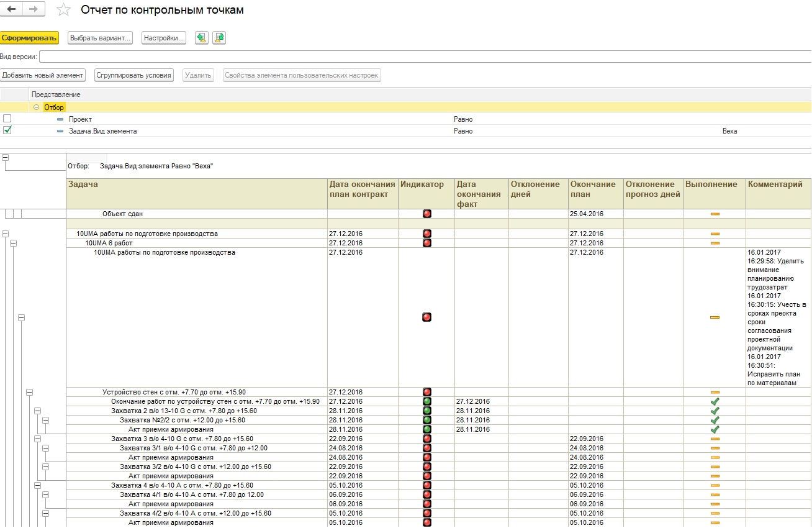
Task: Collapse group Захватка 3/2
Action: click(45, 467)
